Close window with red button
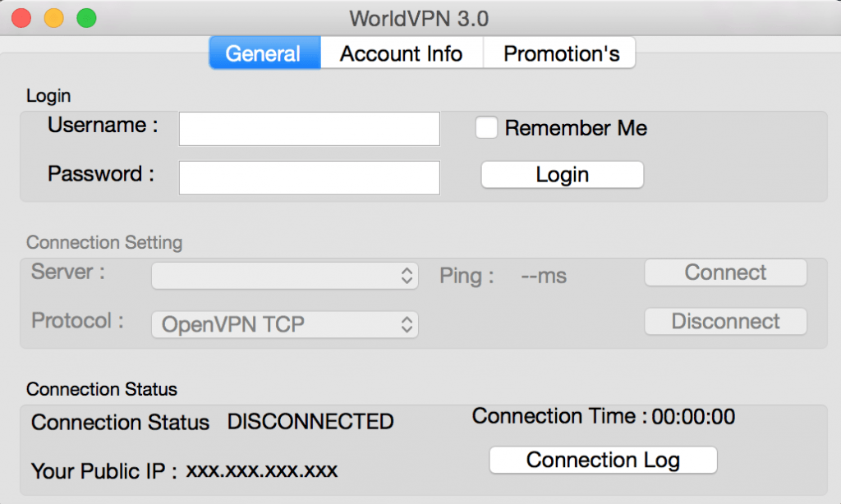The image size is (841, 504). tap(21, 18)
